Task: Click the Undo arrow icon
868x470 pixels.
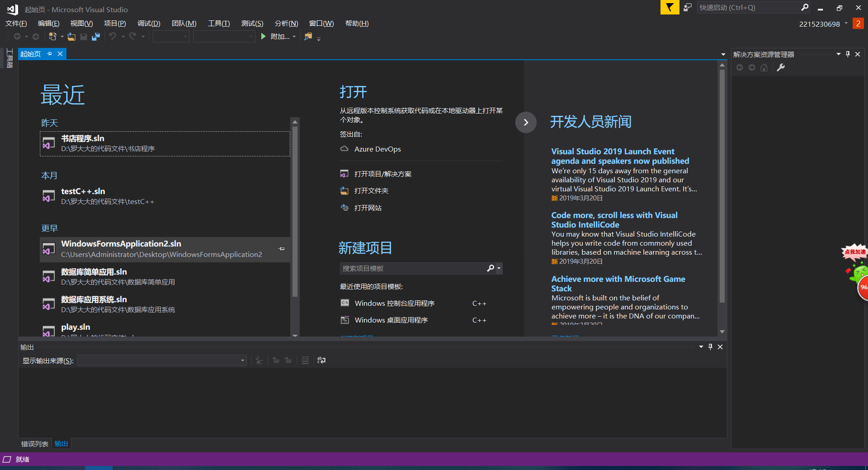Action: pyautogui.click(x=113, y=36)
